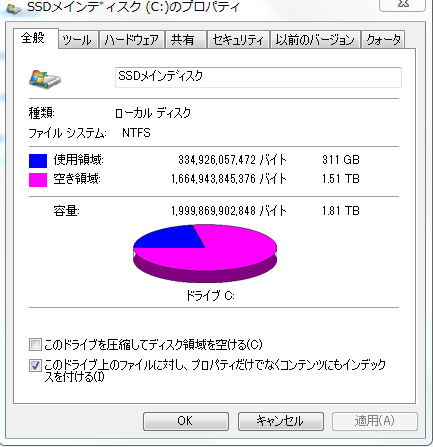The height and width of the screenshot is (447, 433).
Task: Click the ドライブ C: label under chart
Action: (x=210, y=295)
